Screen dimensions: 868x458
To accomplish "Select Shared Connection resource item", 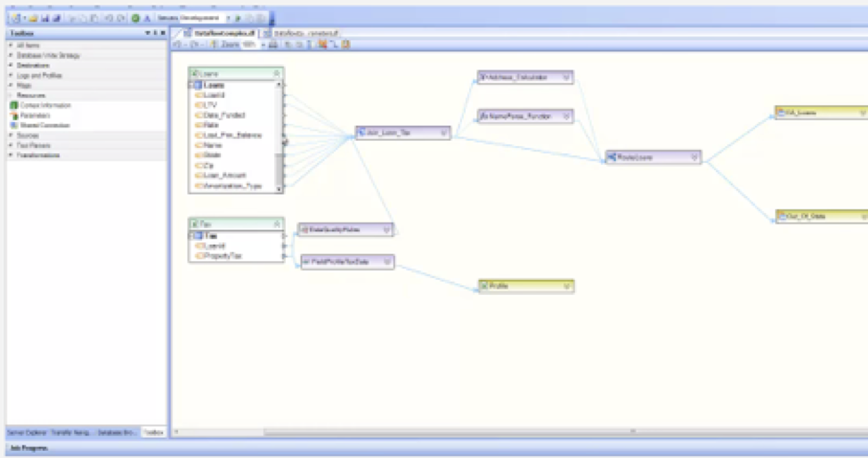I will pos(41,125).
